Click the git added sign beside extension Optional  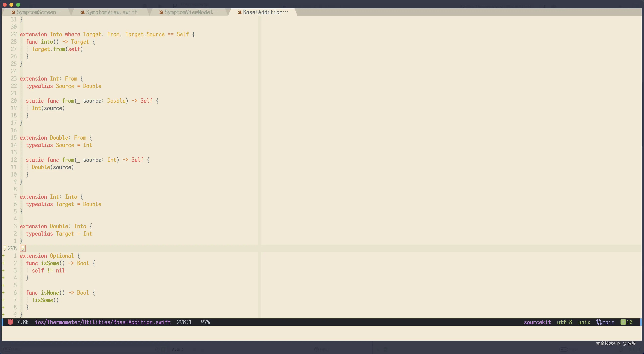pyautogui.click(x=3, y=256)
